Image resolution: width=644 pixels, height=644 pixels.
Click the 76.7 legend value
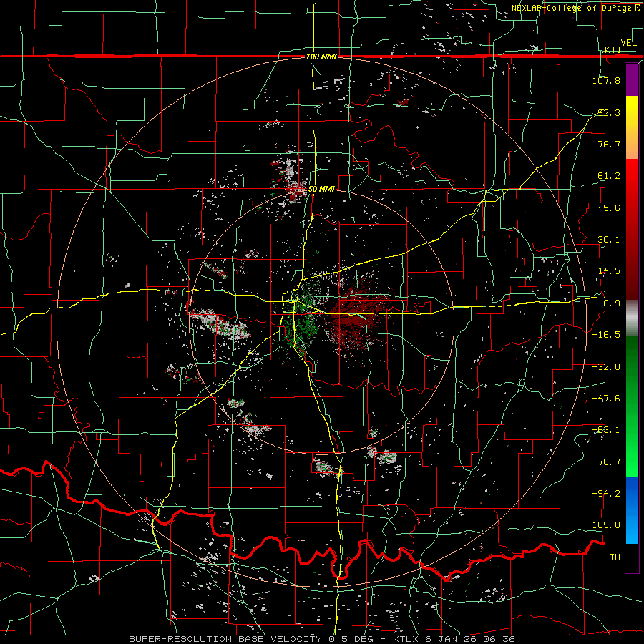609,144
